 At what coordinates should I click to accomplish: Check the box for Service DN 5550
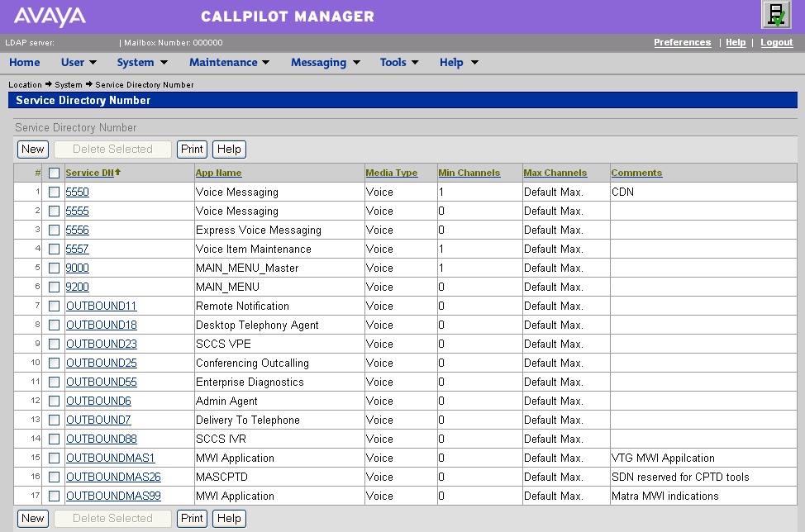(x=54, y=192)
